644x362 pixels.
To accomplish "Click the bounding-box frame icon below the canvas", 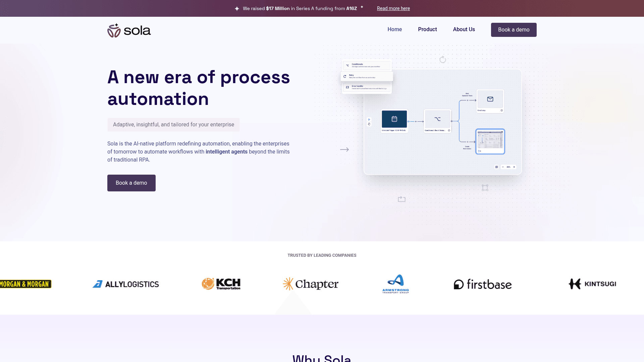I will coord(485,188).
